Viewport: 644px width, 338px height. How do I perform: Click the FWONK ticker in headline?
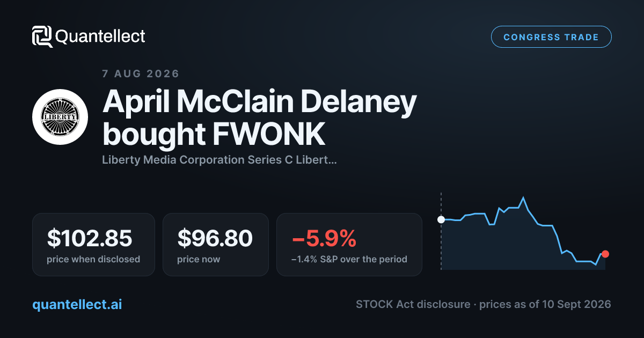click(x=269, y=134)
